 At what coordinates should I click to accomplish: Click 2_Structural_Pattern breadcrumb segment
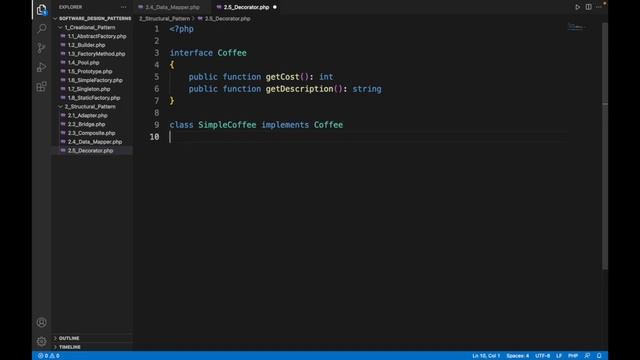(164, 18)
